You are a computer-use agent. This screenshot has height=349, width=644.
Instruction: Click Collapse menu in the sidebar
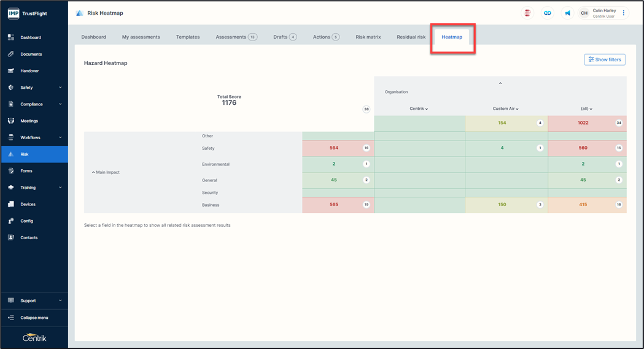pyautogui.click(x=34, y=318)
